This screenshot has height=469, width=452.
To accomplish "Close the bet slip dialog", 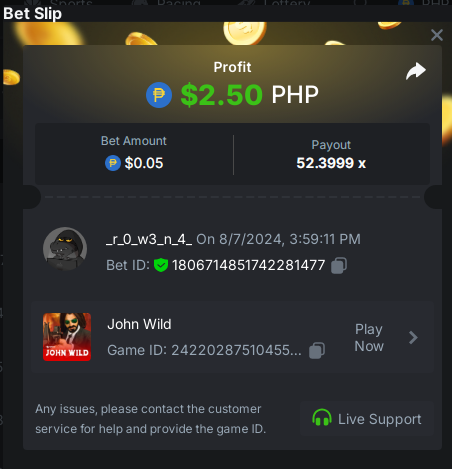I will [x=437, y=35].
